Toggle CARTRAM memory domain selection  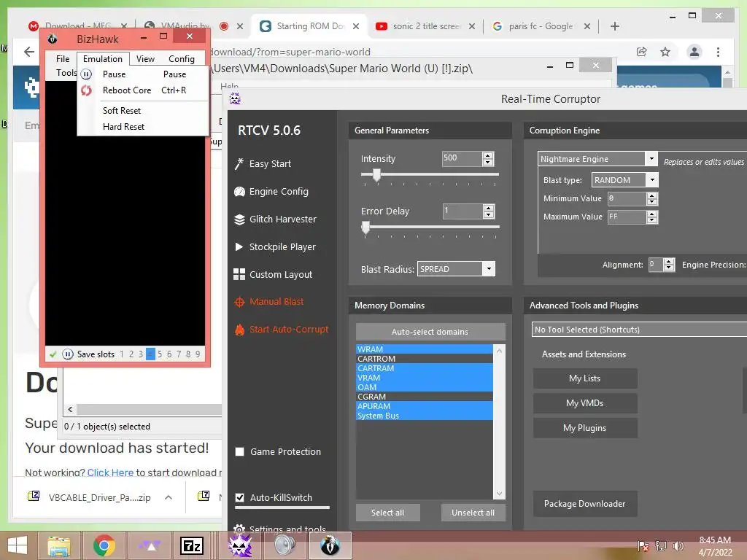[x=424, y=368]
